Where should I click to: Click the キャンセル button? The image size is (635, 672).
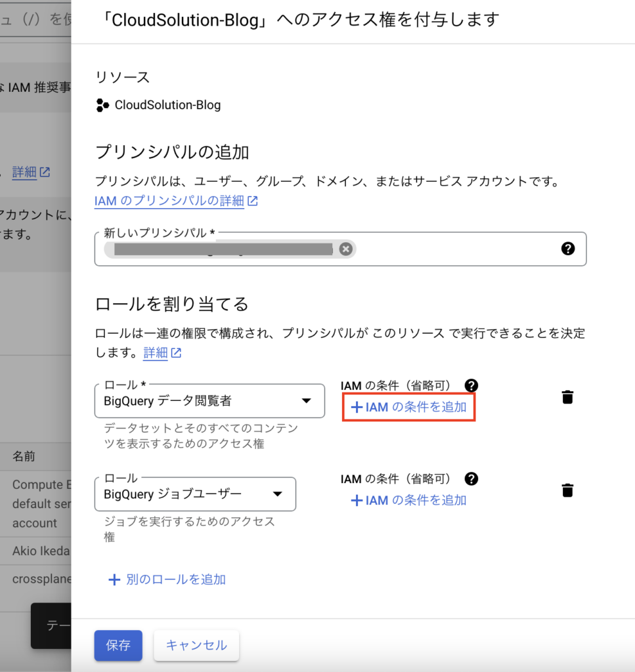click(x=196, y=646)
